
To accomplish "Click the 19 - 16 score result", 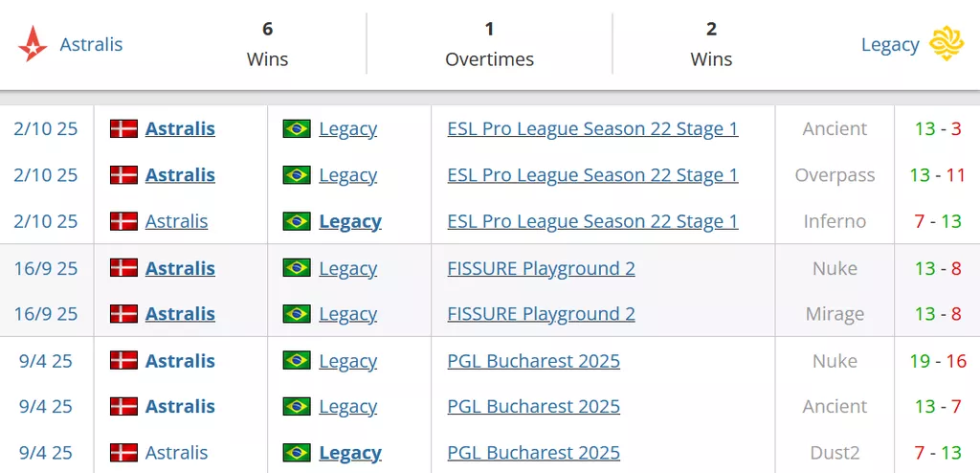I will pyautogui.click(x=937, y=361).
